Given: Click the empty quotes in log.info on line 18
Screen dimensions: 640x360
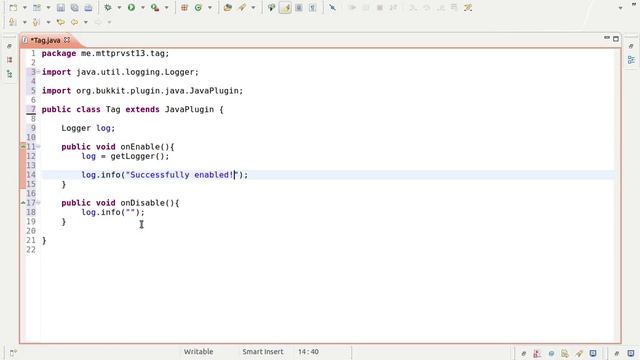Looking at the screenshot, I should [131, 212].
